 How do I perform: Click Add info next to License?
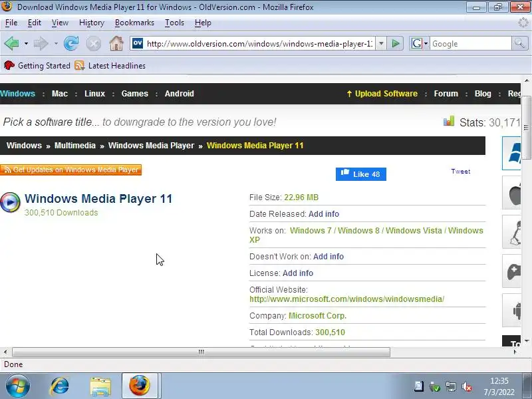[x=298, y=273]
